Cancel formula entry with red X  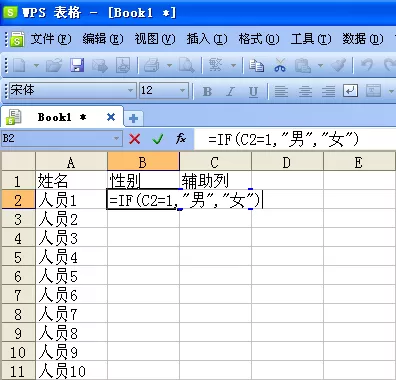coord(135,138)
